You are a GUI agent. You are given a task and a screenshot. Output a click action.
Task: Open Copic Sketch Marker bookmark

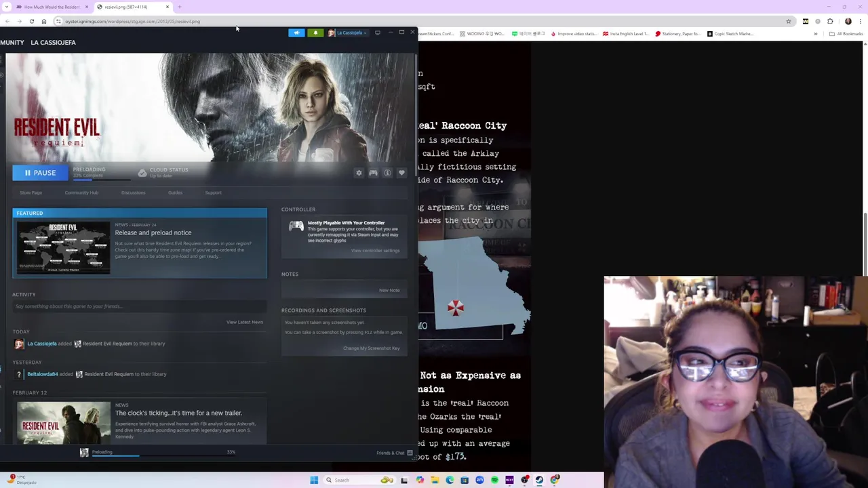pos(730,34)
